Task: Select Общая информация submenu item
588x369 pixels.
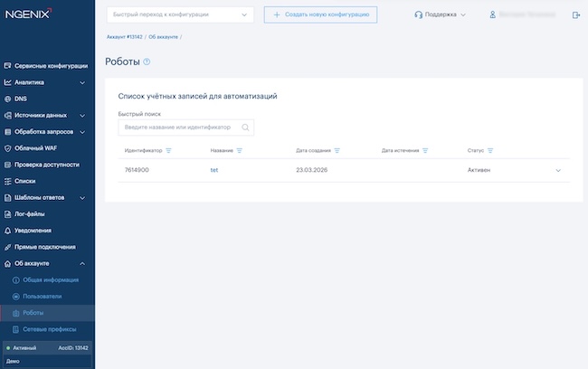Action: 51,280
